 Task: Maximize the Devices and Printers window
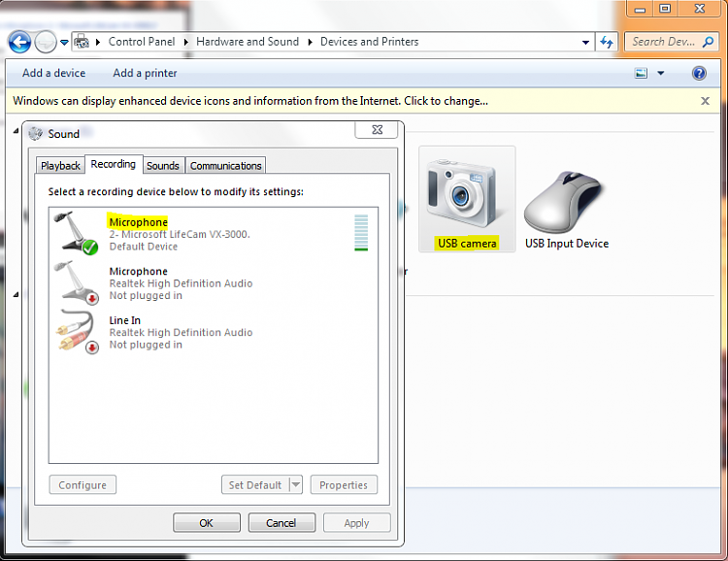click(665, 9)
